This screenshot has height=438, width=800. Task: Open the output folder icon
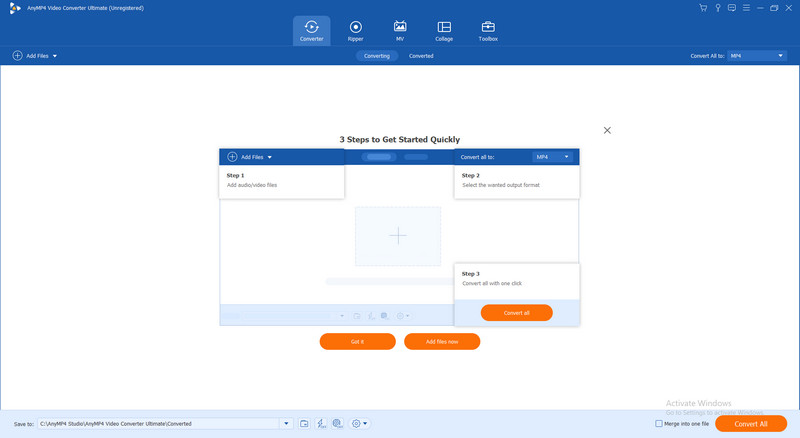tap(304, 424)
